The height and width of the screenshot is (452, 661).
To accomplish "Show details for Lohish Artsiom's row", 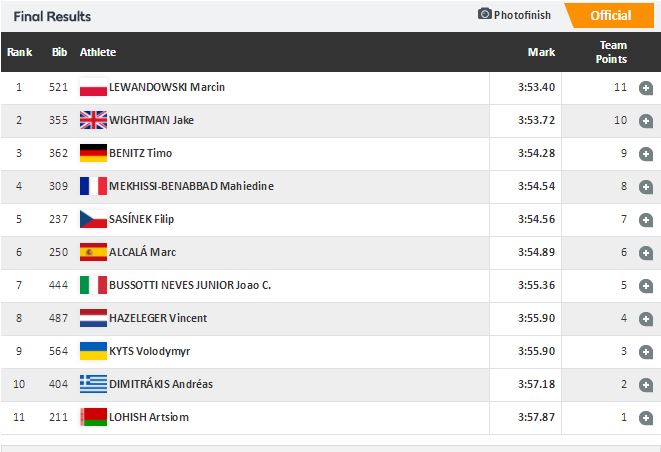I will [x=646, y=418].
